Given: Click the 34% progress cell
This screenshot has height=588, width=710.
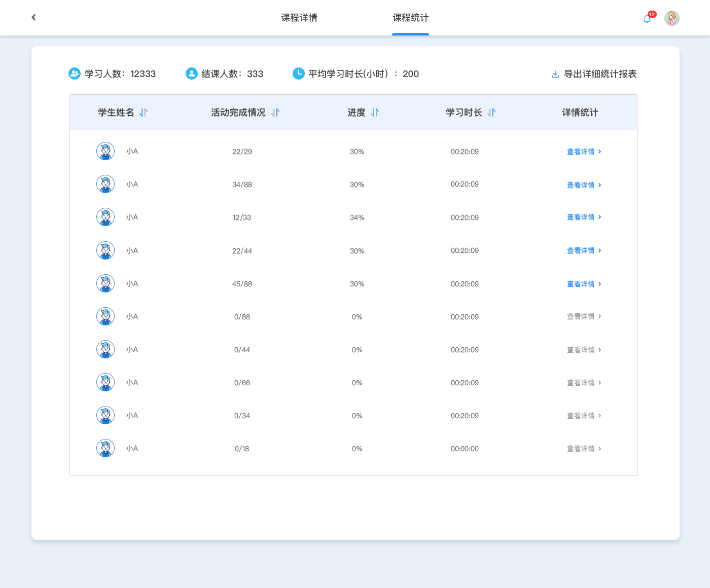Looking at the screenshot, I should [x=357, y=217].
